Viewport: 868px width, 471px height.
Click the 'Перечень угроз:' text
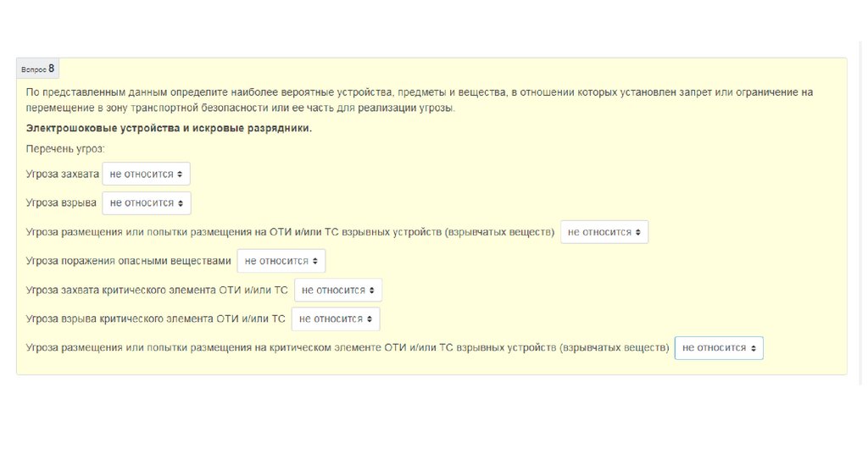65,149
